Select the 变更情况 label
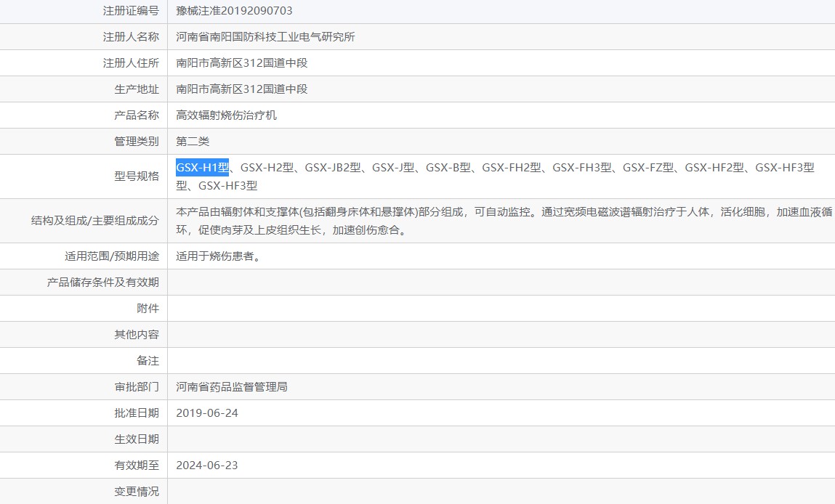 137,491
